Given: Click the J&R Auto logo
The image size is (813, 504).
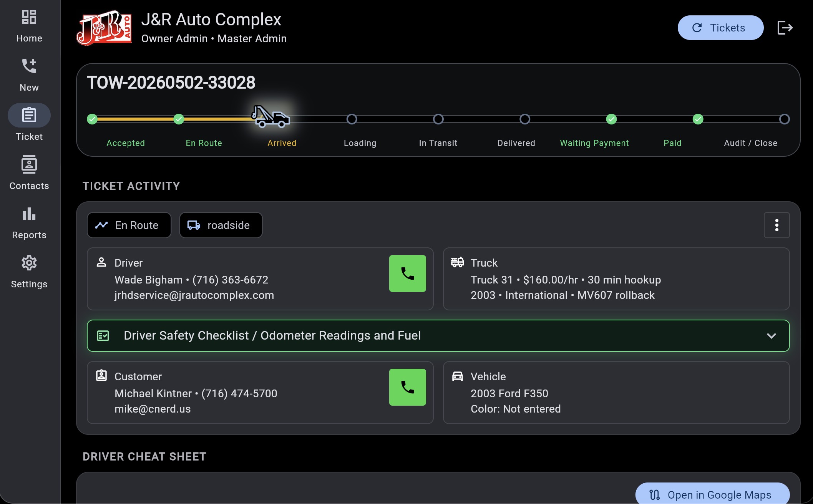Looking at the screenshot, I should (x=105, y=28).
